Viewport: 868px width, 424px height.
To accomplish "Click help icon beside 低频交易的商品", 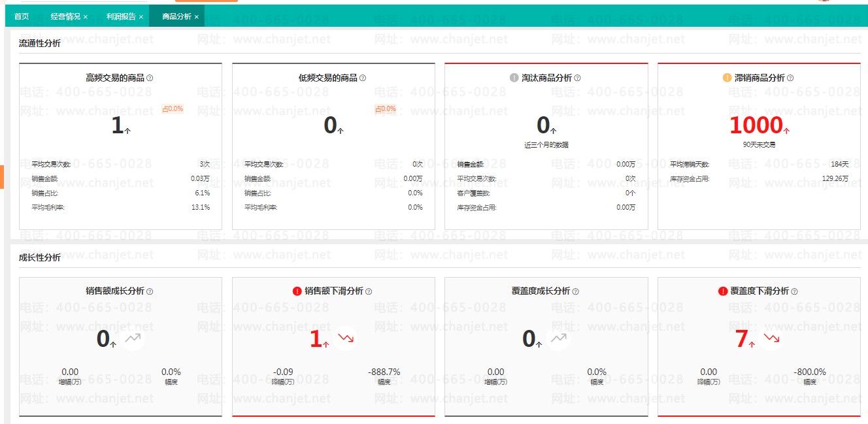I will tap(363, 78).
